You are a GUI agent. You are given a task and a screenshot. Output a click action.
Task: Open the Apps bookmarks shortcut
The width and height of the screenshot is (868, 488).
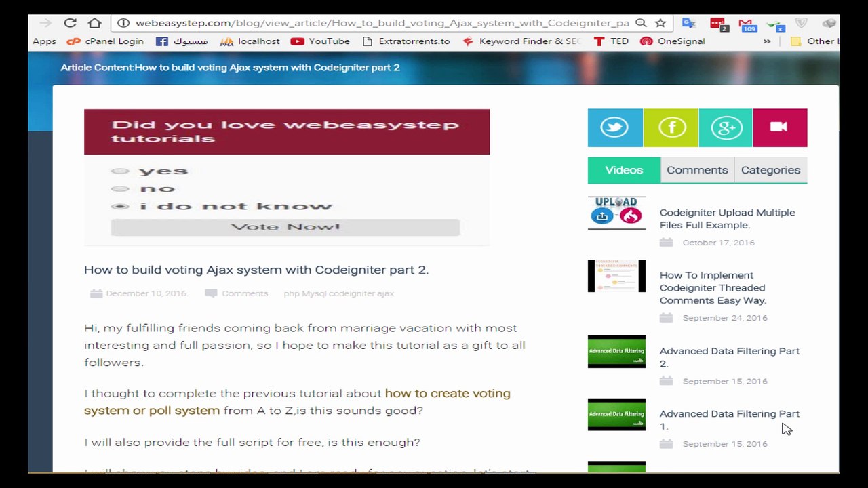(x=44, y=41)
